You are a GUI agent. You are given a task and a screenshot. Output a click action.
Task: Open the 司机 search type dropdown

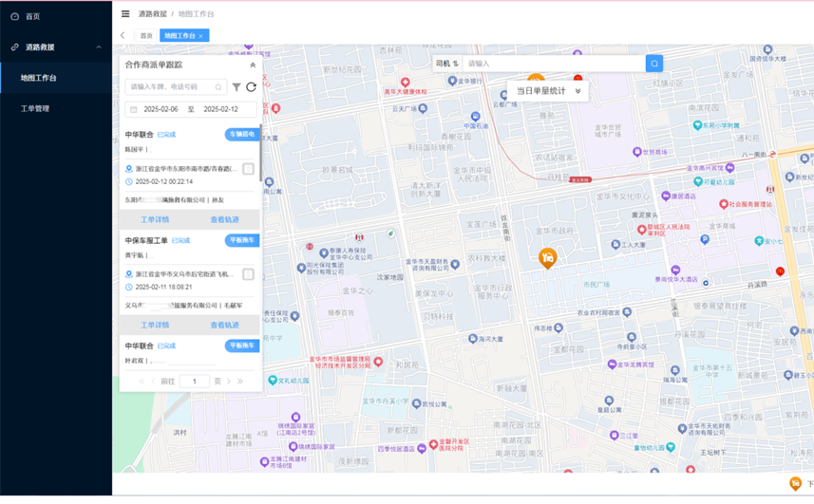447,64
